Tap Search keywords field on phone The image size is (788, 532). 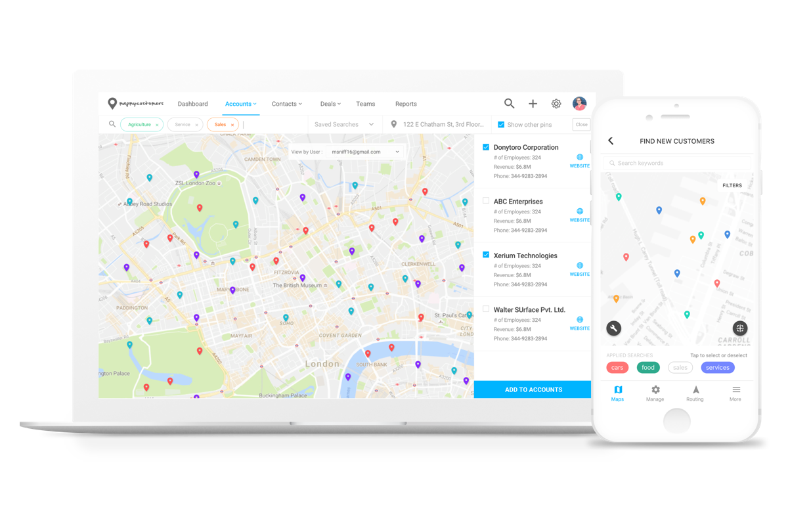[676, 163]
